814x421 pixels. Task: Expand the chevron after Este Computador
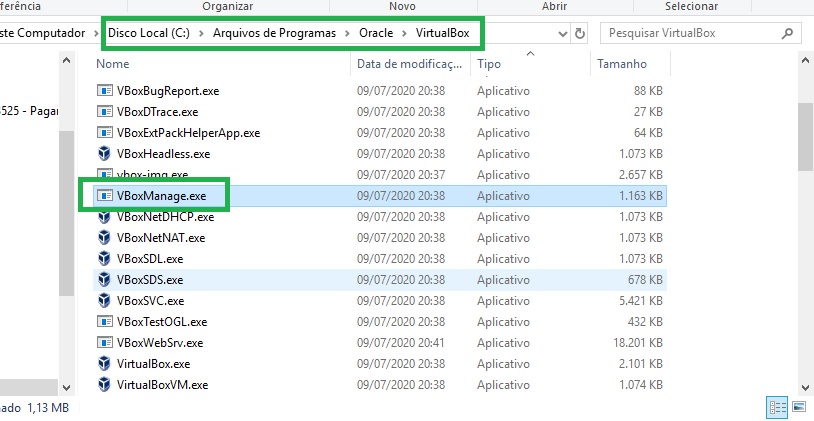click(x=97, y=34)
